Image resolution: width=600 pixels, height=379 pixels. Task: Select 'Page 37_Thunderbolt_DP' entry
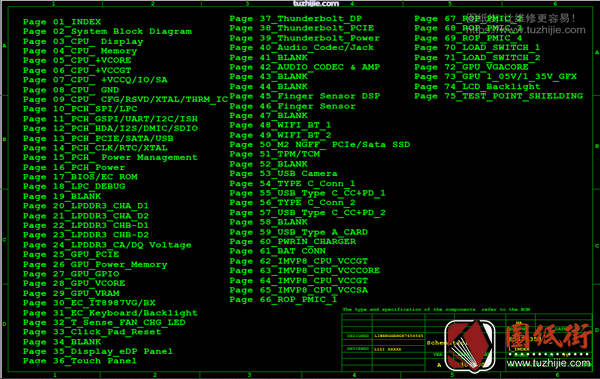296,19
